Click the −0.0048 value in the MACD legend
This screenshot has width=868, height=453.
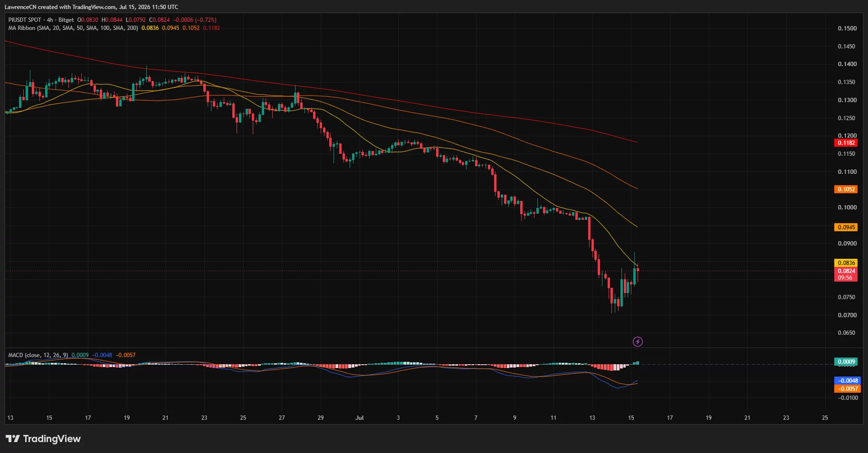[103, 355]
